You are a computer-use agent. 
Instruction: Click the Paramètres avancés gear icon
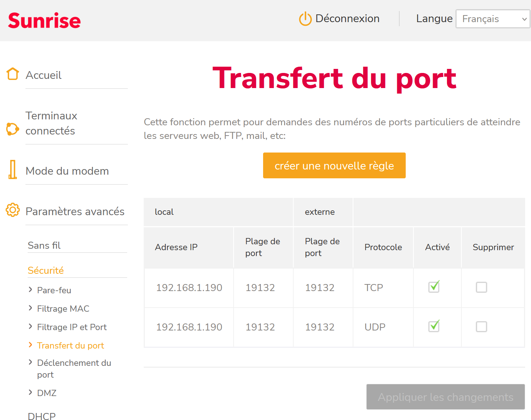click(x=13, y=210)
